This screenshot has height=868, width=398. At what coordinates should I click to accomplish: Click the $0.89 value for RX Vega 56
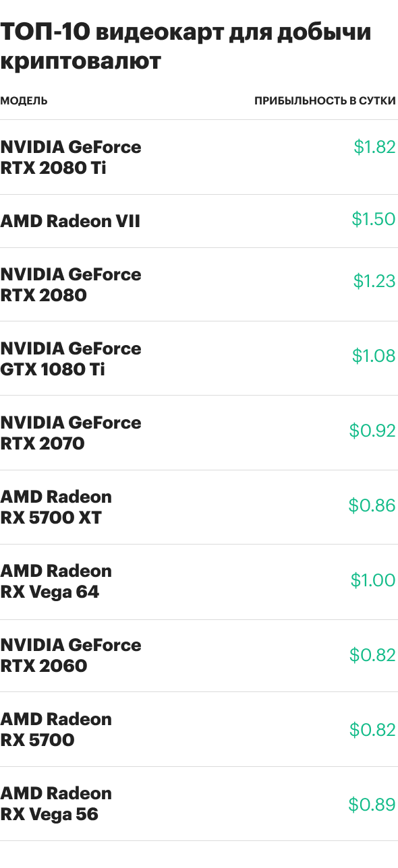pyautogui.click(x=372, y=804)
